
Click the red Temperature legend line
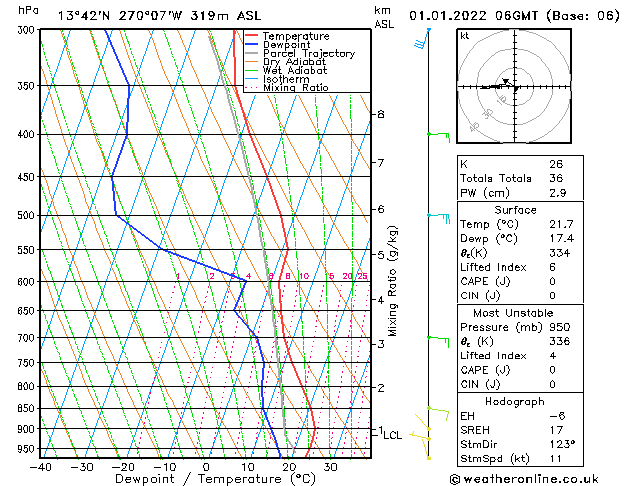(251, 36)
